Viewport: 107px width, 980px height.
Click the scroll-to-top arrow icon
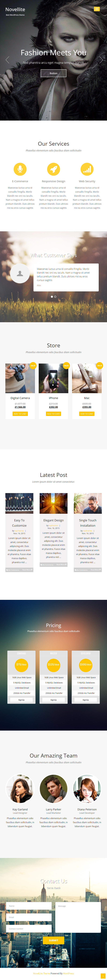[x=103, y=976]
